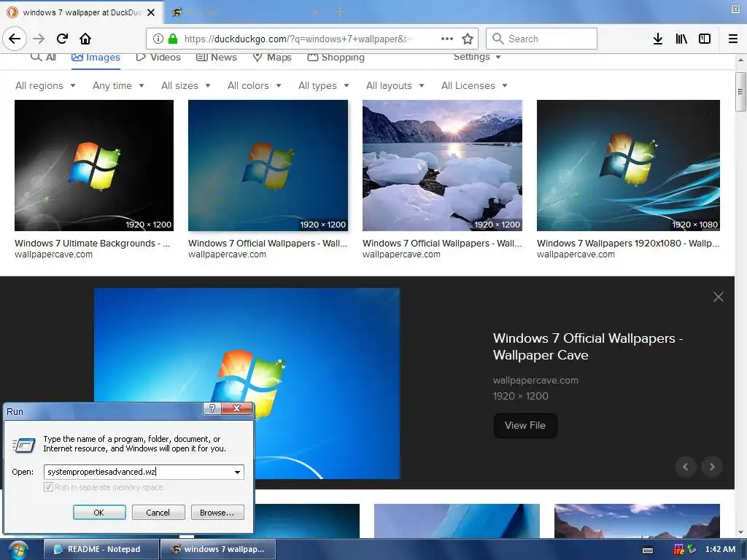Click the browser forward arrow

pyautogui.click(x=39, y=39)
